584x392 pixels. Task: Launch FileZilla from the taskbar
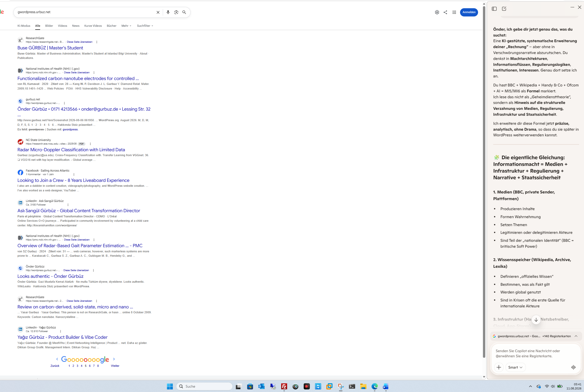tap(284, 386)
